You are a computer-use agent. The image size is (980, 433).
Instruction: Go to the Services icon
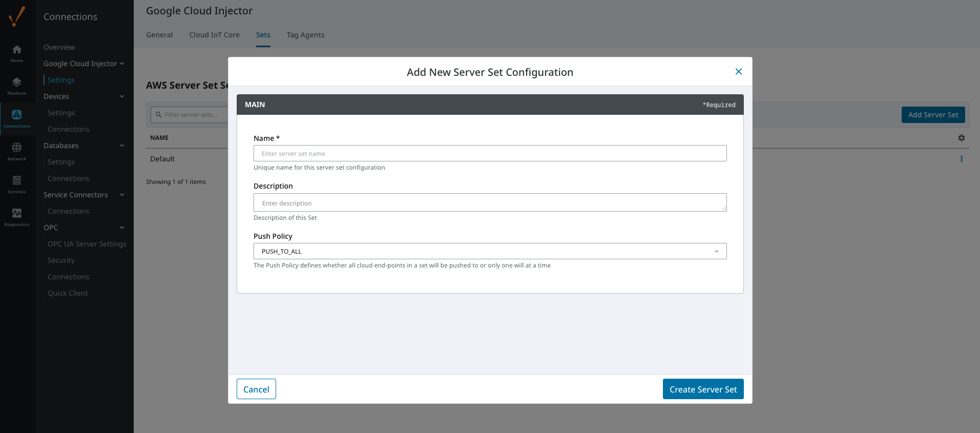coord(17,183)
